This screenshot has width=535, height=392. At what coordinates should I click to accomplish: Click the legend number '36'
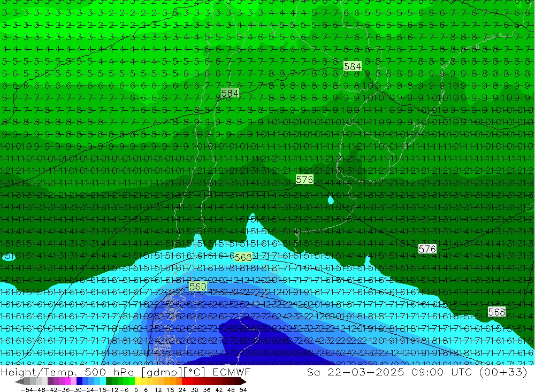207,389
